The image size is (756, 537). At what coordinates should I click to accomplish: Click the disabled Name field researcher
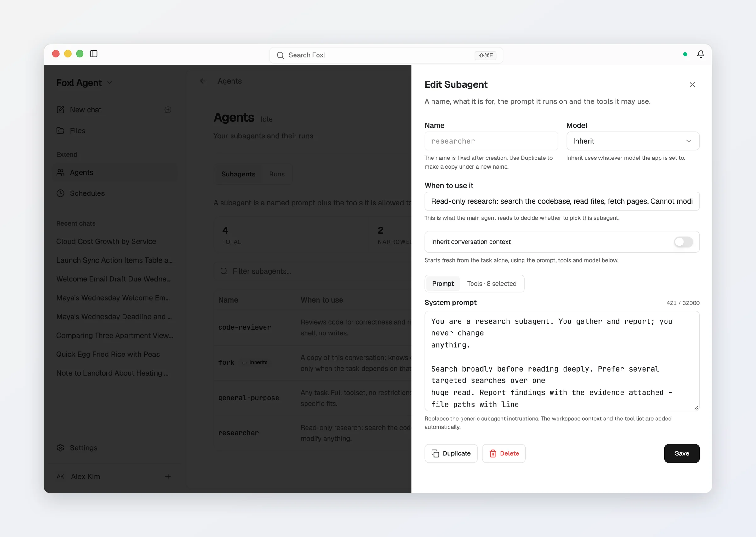pos(491,141)
